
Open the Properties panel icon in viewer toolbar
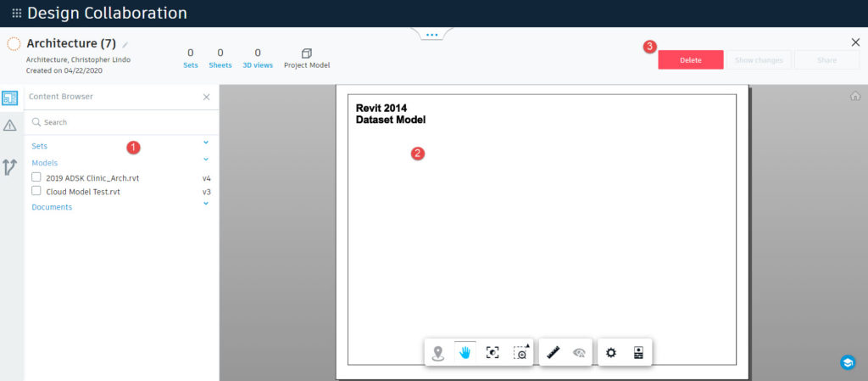pos(638,353)
